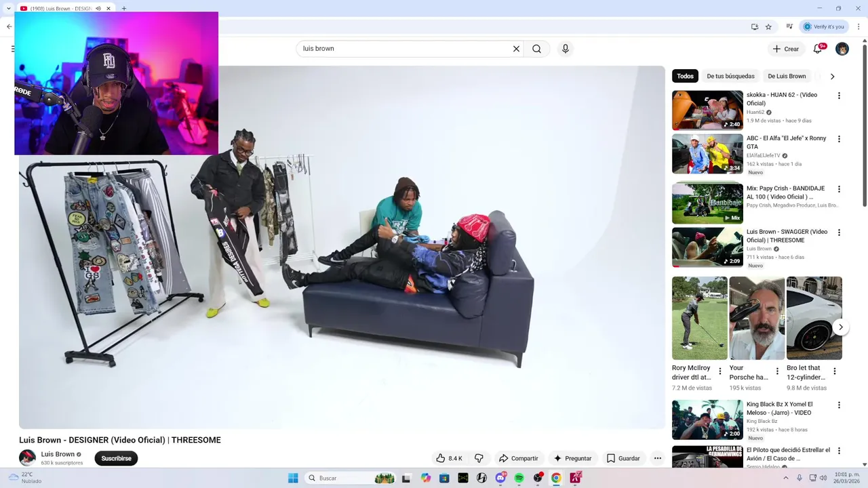Clear the search box with the X icon
868x488 pixels.
(x=516, y=49)
